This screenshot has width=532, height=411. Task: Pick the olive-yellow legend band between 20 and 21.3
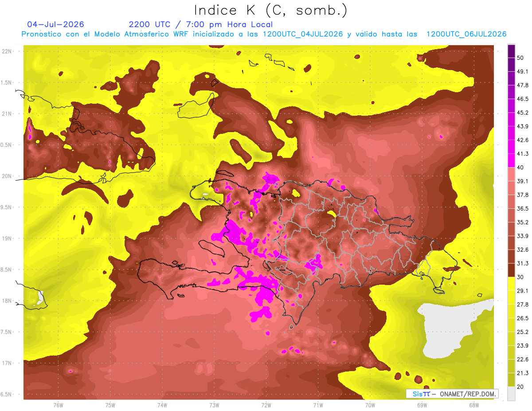pyautogui.click(x=511, y=380)
